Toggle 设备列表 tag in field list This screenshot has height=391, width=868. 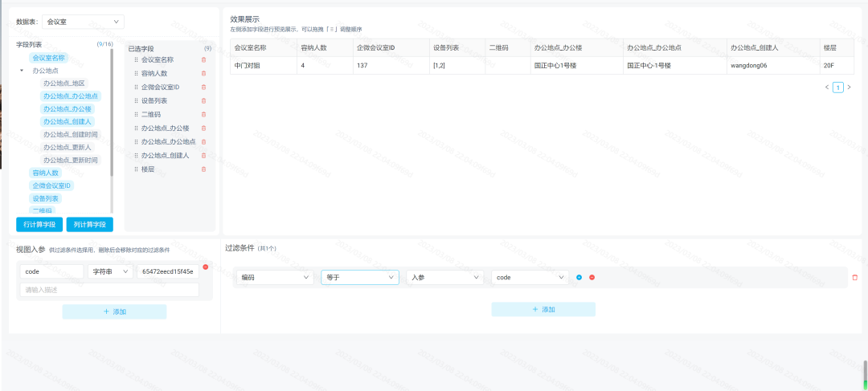tap(45, 198)
